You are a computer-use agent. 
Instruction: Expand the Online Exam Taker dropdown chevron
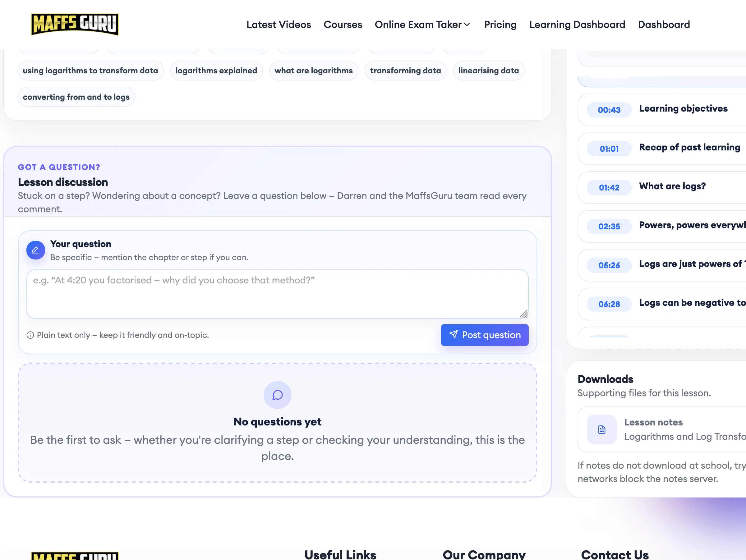click(x=467, y=25)
